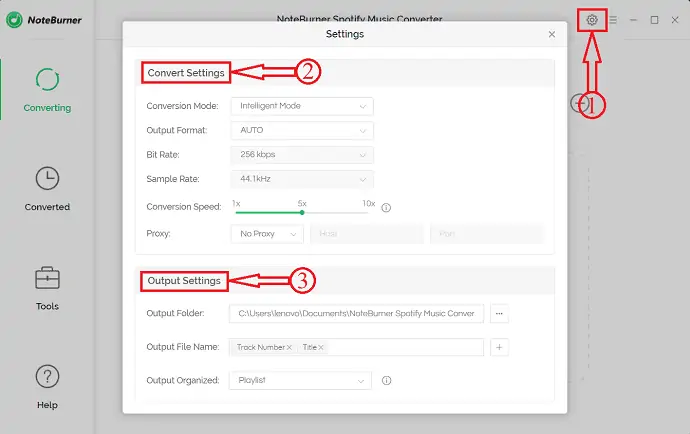The width and height of the screenshot is (690, 434).
Task: Show Output Organized info icon
Action: 386,380
